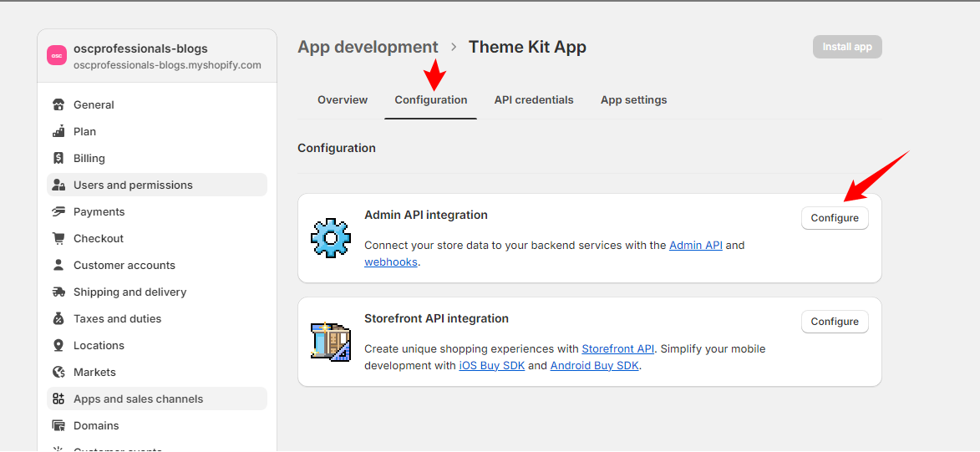This screenshot has width=980, height=452.
Task: Configure the Storefront API integration
Action: [835, 322]
